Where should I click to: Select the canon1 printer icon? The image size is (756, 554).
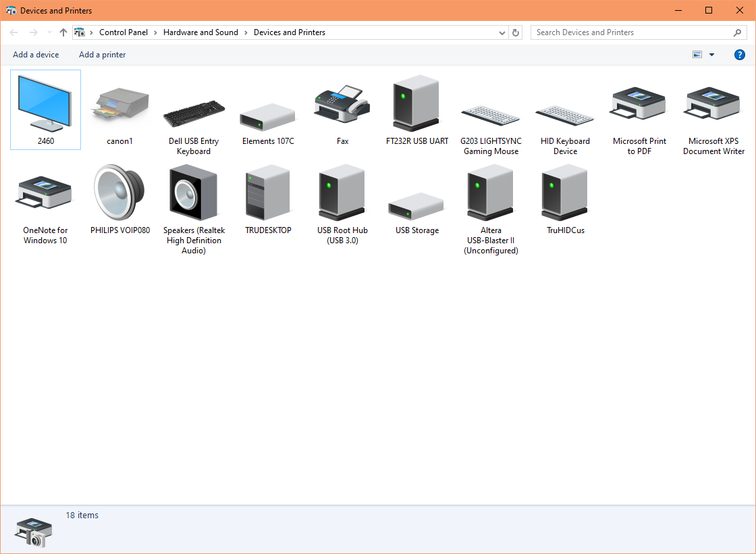[x=119, y=103]
